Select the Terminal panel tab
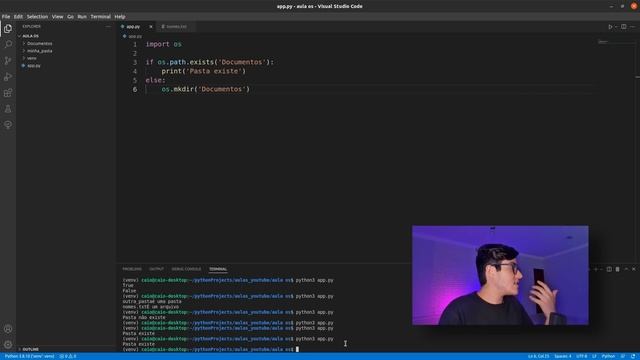The height and width of the screenshot is (360, 640). point(218,269)
